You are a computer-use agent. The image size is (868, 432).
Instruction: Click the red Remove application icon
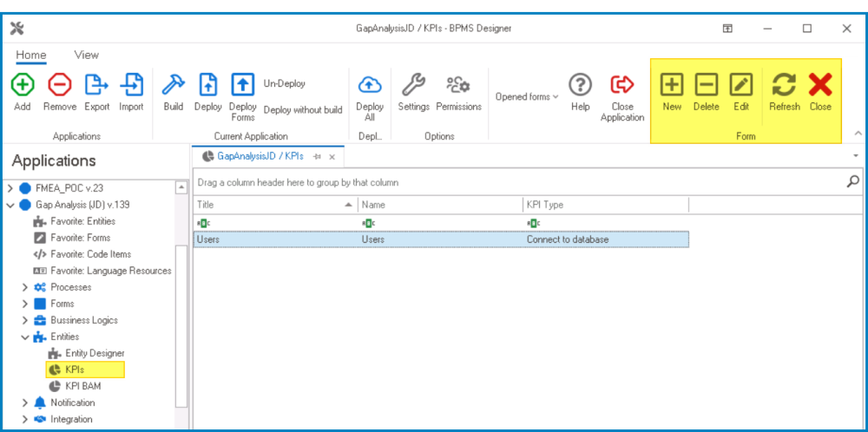click(59, 85)
